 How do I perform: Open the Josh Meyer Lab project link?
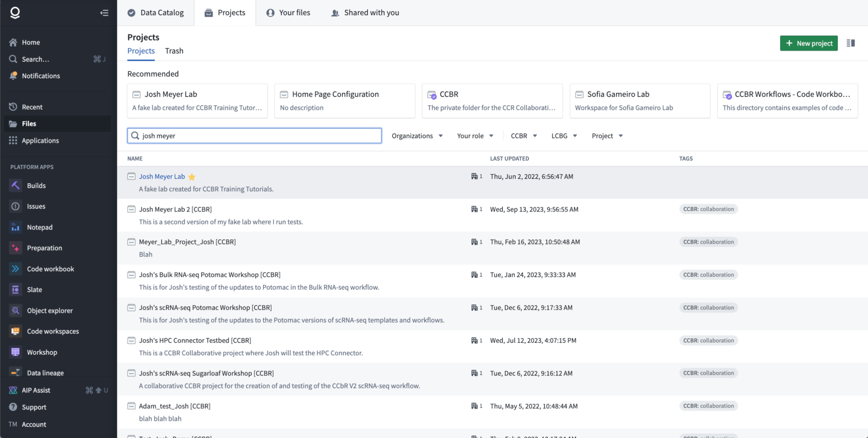(x=162, y=176)
